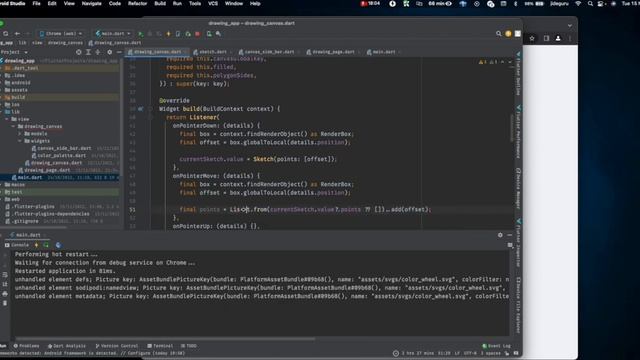Click hot restart green icon in Console bar
Image resolution: width=640 pixels, height=360 pixels.
[x=46, y=245]
